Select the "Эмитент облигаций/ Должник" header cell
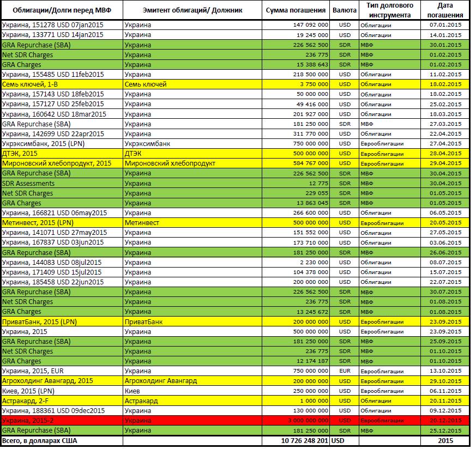Viewport: 476px width, 449px height. pyautogui.click(x=192, y=11)
